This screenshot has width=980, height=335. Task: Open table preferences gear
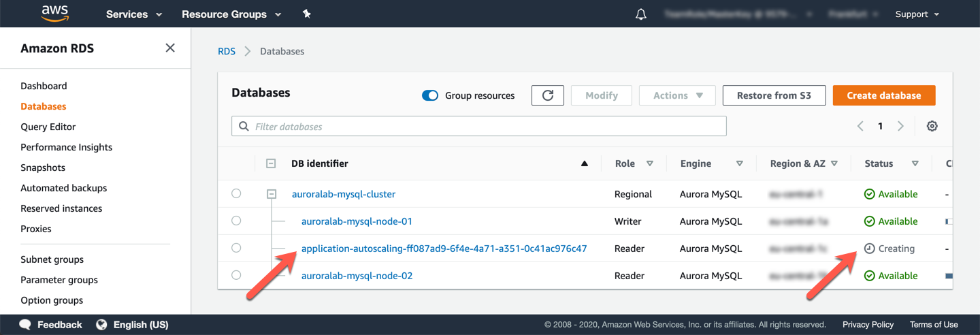click(x=932, y=126)
